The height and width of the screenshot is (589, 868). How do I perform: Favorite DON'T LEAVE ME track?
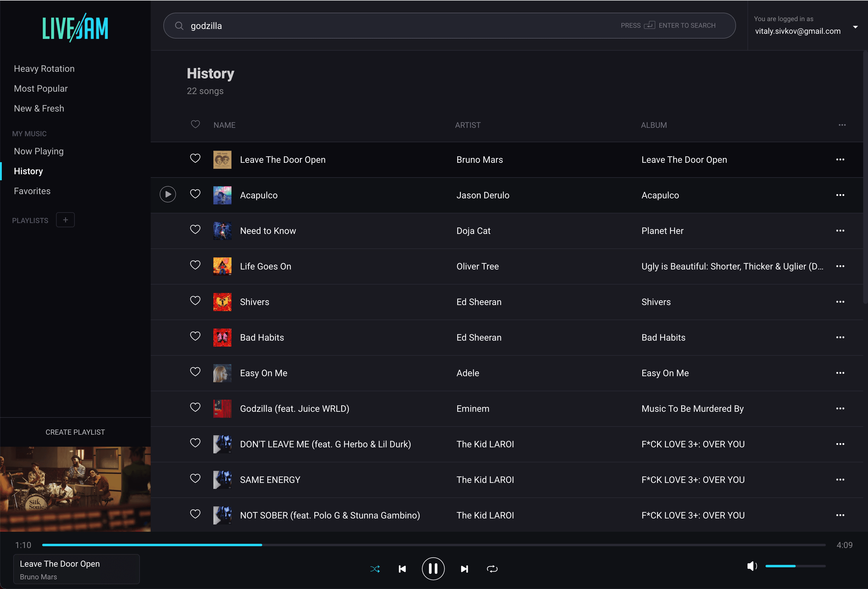(195, 443)
